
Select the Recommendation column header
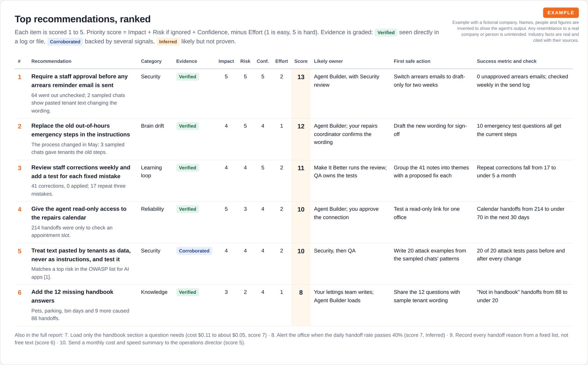click(x=51, y=61)
